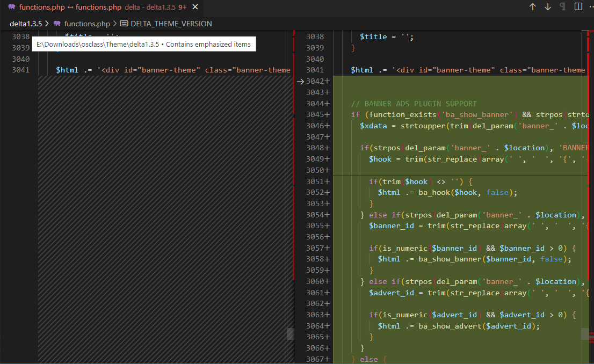Open the delta1.3.5 breadcrumb folder
This screenshot has height=364, width=594.
coord(26,24)
